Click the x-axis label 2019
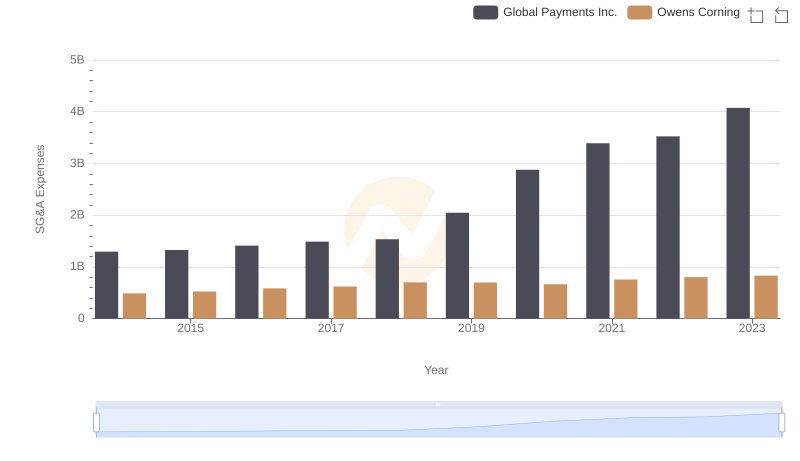This screenshot has width=800, height=461. [471, 328]
